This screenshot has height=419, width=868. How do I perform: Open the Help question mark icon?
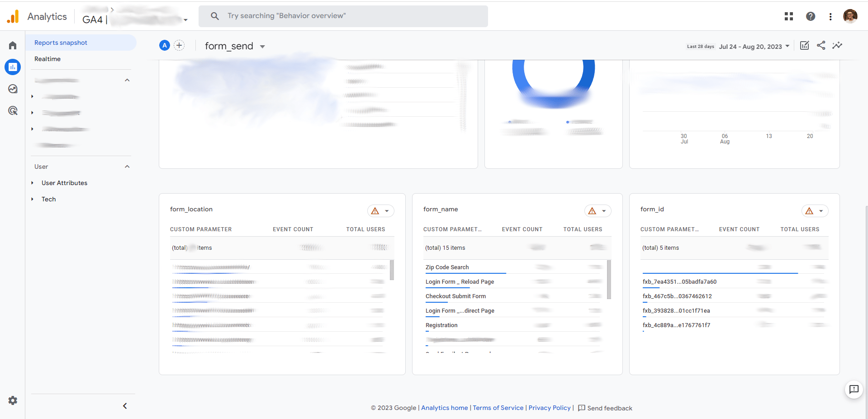point(811,16)
